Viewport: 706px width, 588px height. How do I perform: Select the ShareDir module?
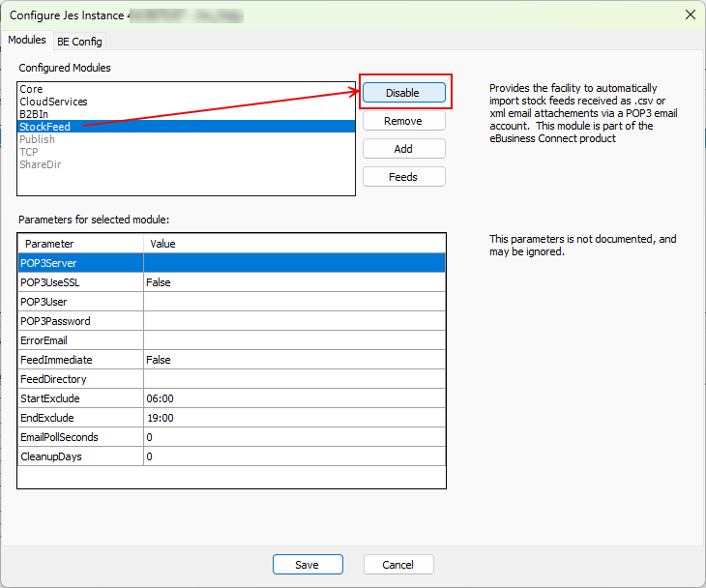[x=186, y=164]
